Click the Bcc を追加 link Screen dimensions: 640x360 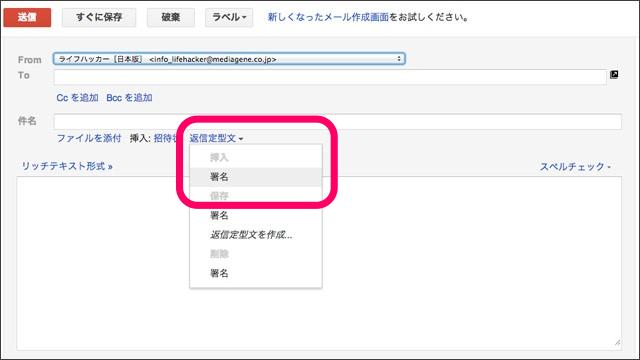[x=129, y=98]
